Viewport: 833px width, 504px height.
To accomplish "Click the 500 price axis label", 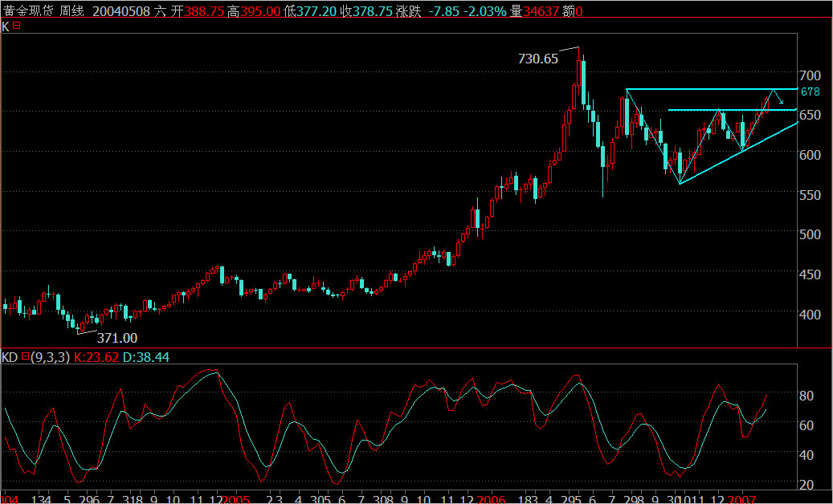I will click(x=811, y=234).
